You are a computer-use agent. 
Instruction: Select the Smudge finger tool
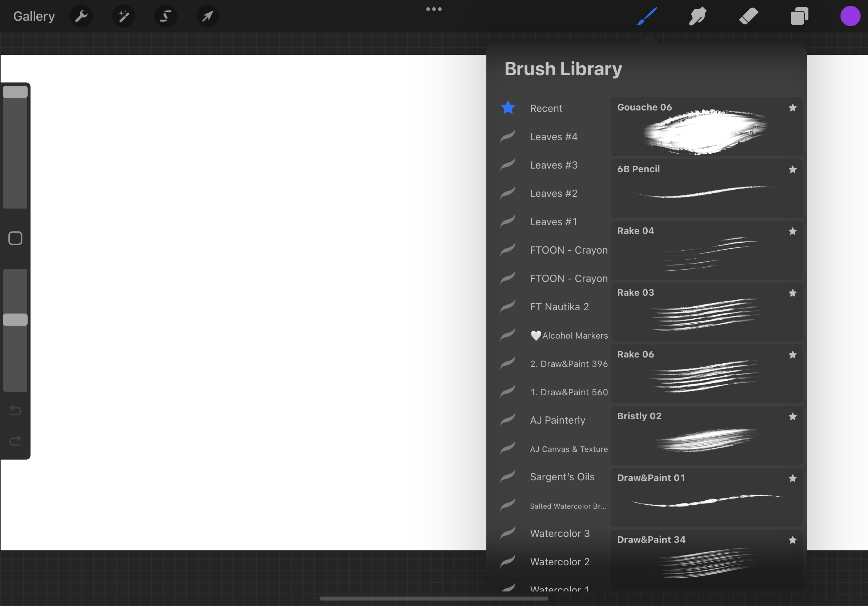click(x=698, y=16)
